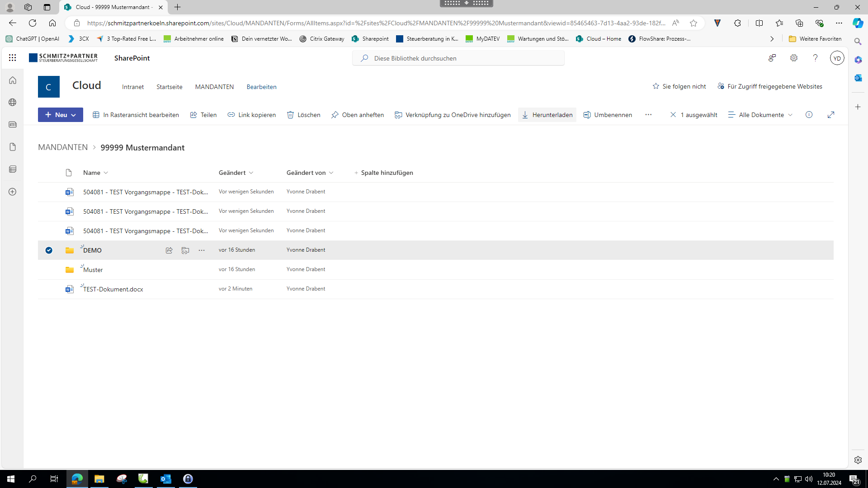Expand Geändert von column header menu

click(310, 173)
